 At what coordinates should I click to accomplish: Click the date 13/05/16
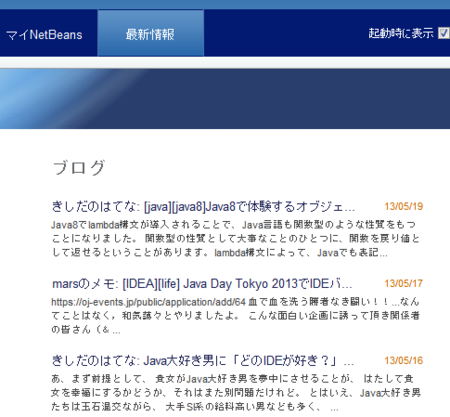tap(403, 361)
